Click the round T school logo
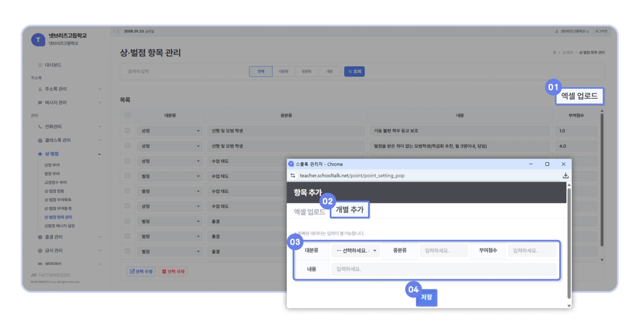This screenshot has width=644, height=332. click(x=38, y=40)
